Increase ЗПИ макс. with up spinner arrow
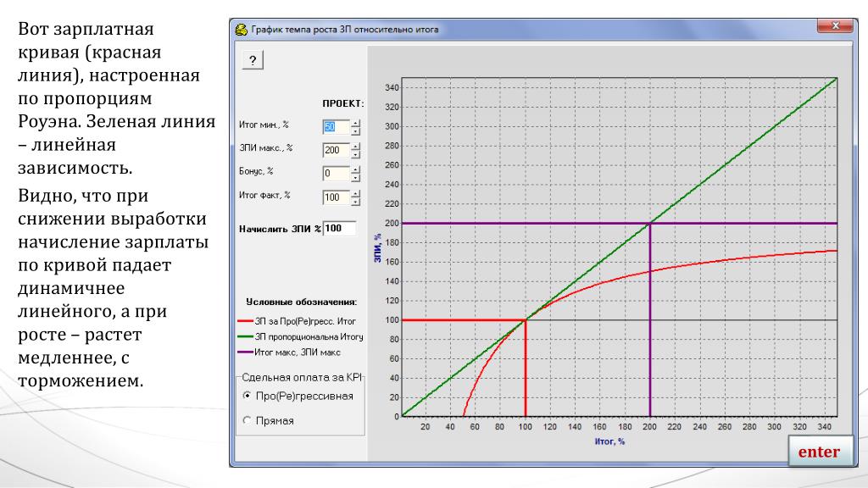Screen dimensions: 868x488 click(356, 147)
